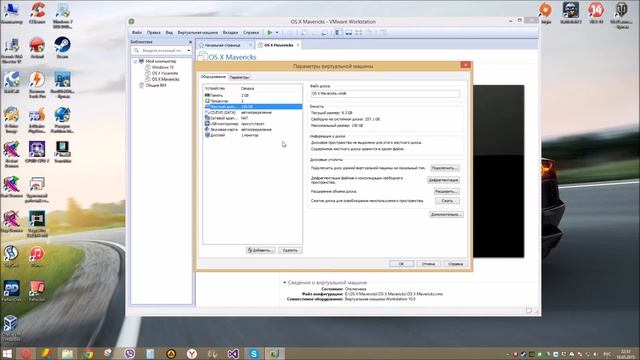The width and height of the screenshot is (640, 360).
Task: Click the disk file path field
Action: [x=385, y=93]
